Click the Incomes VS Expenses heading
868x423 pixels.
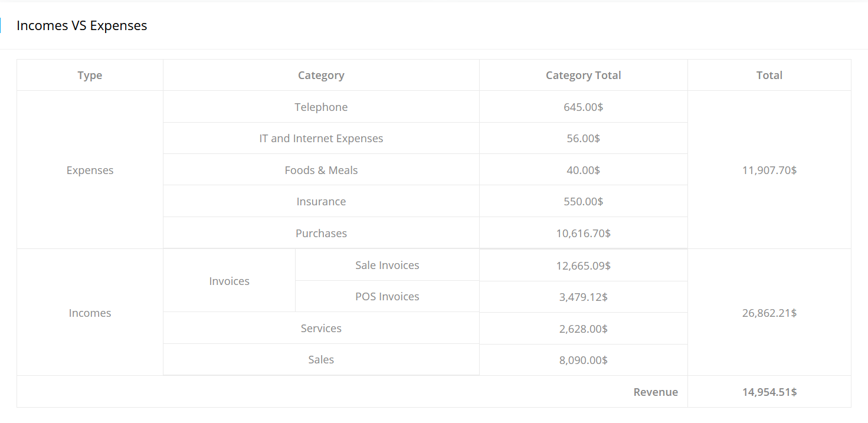(x=82, y=26)
